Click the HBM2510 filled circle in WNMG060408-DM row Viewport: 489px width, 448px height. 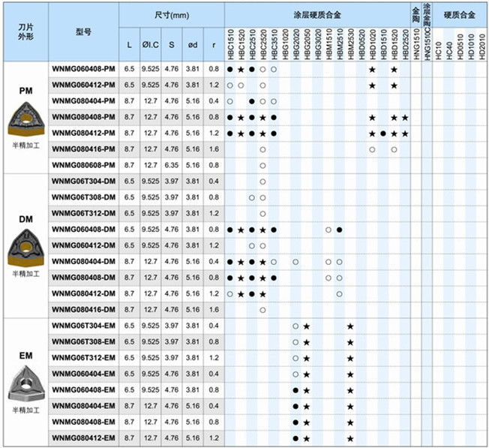(x=340, y=229)
